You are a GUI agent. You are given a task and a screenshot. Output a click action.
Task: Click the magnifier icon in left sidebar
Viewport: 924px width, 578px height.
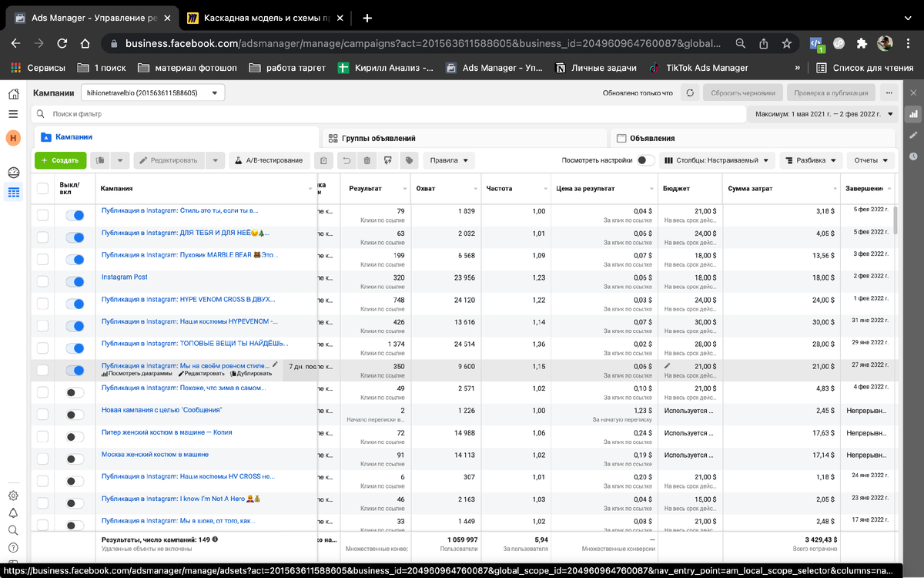click(x=13, y=530)
